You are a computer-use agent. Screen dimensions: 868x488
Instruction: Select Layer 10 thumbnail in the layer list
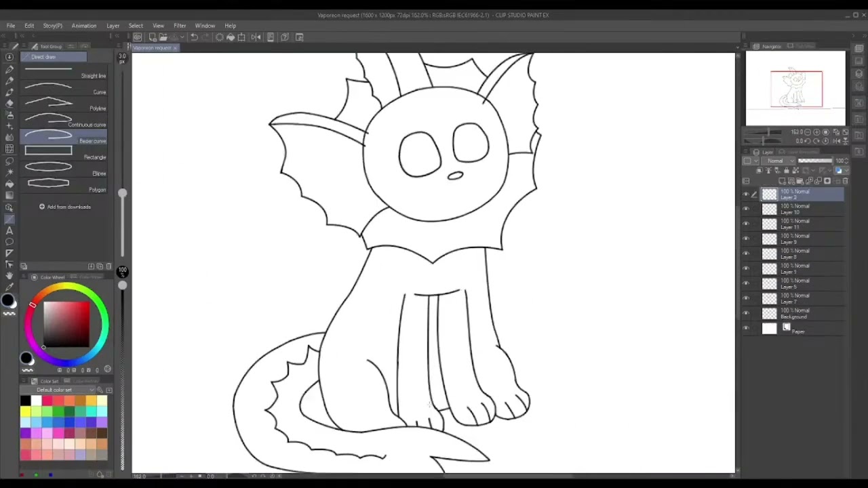[769, 209]
